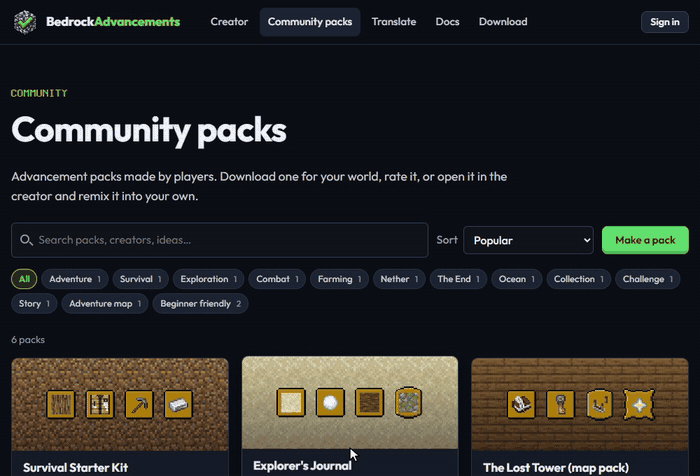Filter by Adventure map tag
Image resolution: width=700 pixels, height=476 pixels.
coord(105,304)
